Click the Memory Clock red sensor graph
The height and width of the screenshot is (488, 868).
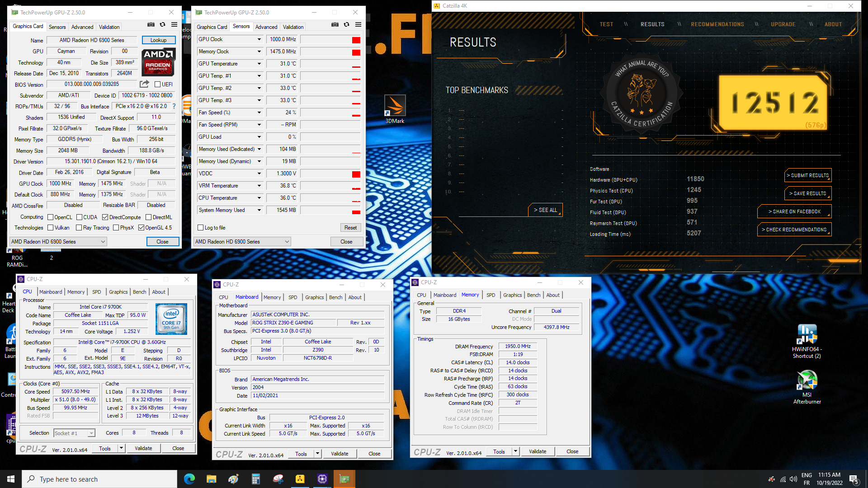(x=330, y=52)
